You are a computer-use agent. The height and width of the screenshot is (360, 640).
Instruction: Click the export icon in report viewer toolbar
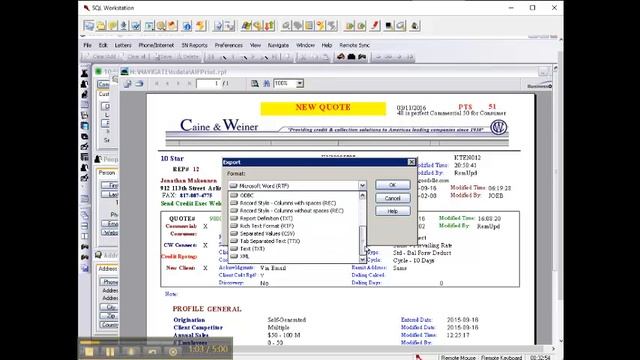tap(127, 84)
